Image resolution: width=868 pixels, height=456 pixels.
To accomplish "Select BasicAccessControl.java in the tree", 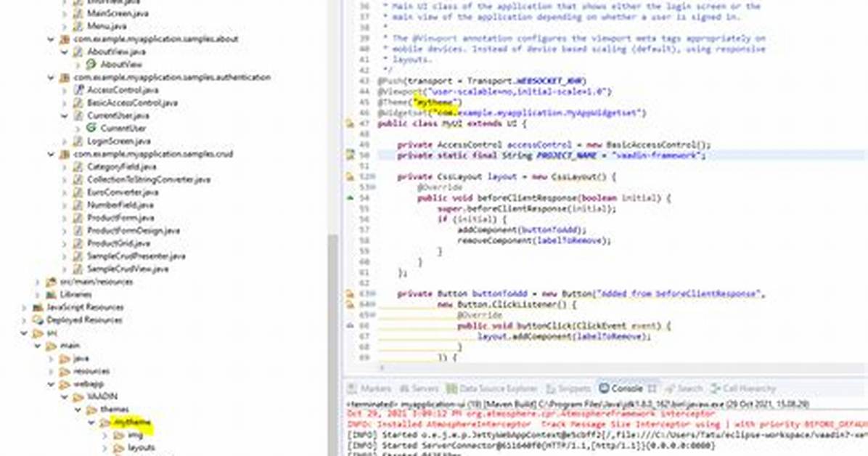I will click(x=132, y=103).
